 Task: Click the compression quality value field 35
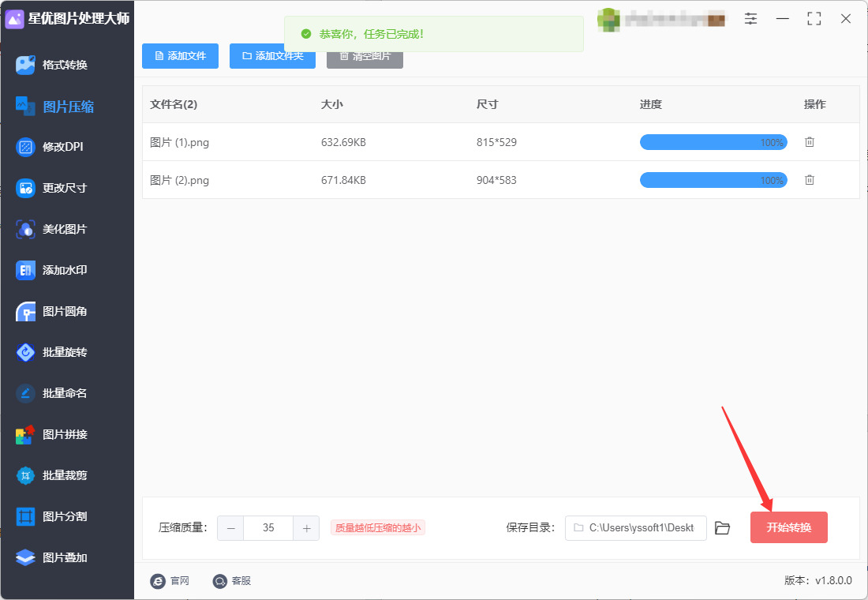[268, 528]
